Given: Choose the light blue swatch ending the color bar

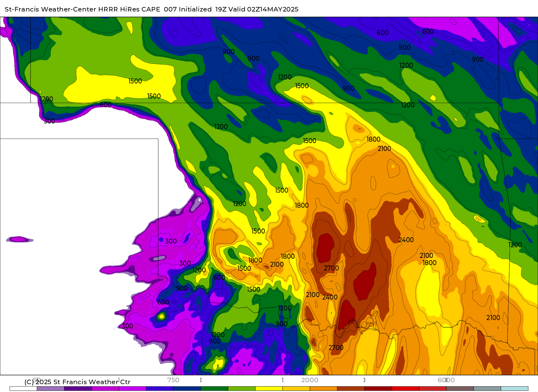Looking at the screenshot, I should point(514,389).
